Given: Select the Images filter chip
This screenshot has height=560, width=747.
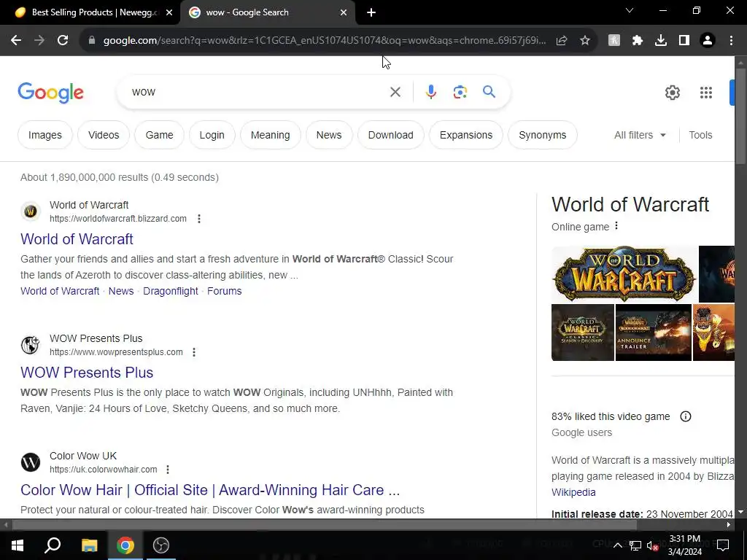Looking at the screenshot, I should (x=44, y=135).
